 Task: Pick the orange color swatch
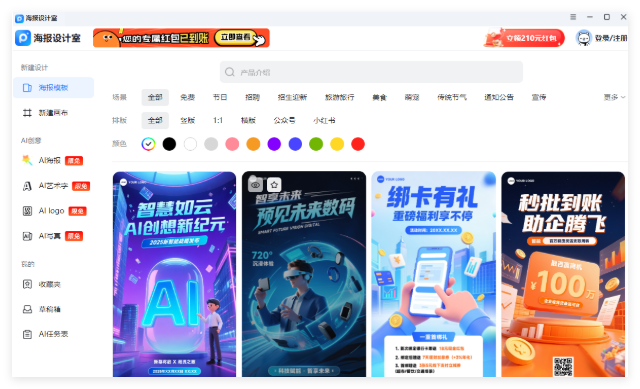[x=253, y=144]
